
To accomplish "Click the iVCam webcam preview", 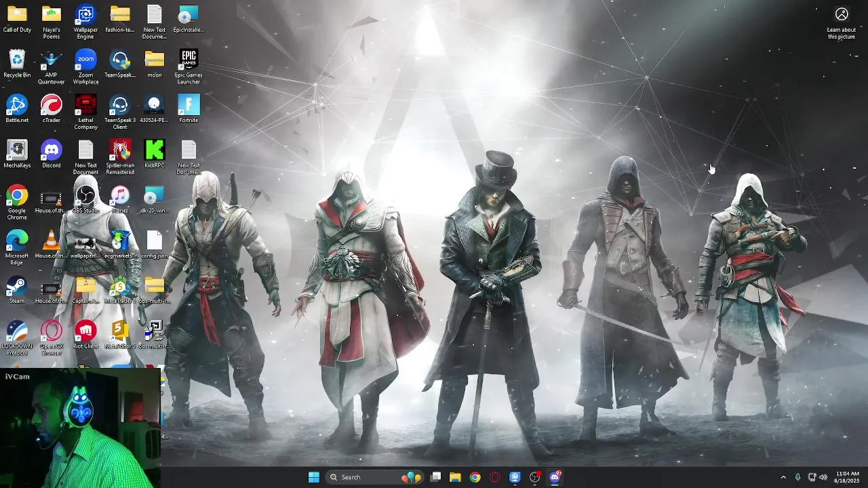I will pos(81,429).
